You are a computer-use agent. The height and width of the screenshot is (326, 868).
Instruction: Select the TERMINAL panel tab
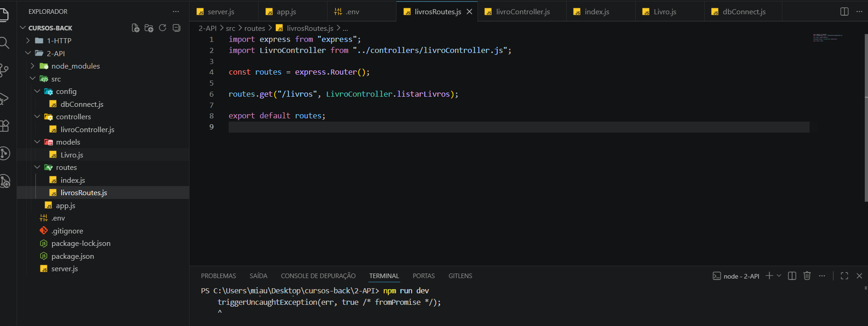pos(384,276)
